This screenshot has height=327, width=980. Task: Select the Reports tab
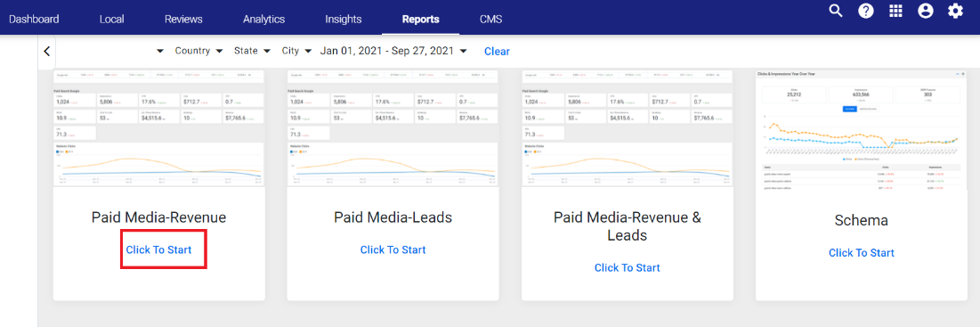[x=421, y=19]
